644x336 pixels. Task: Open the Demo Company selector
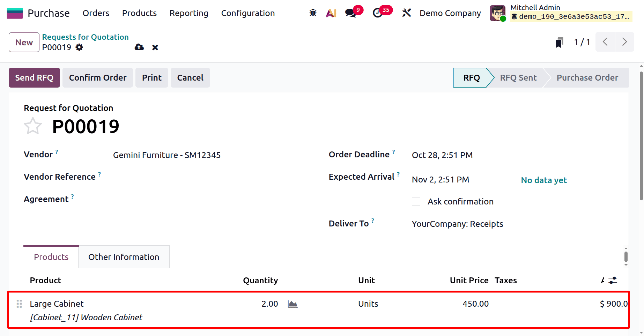click(450, 13)
